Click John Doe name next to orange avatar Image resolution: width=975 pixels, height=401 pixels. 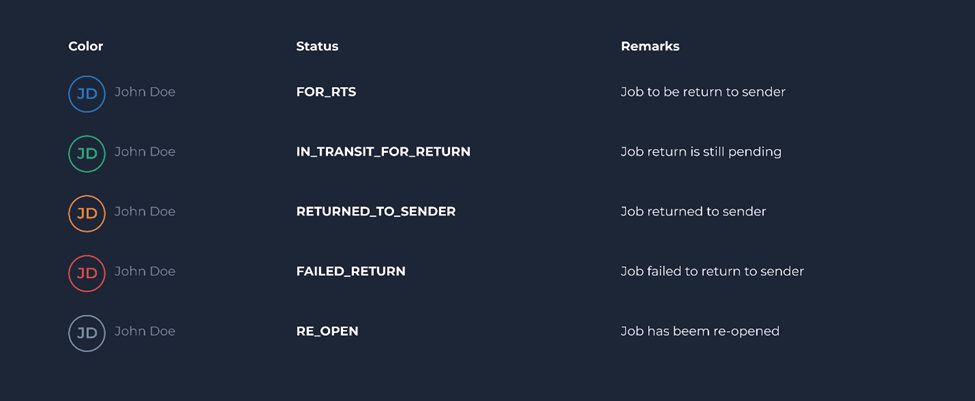(145, 211)
